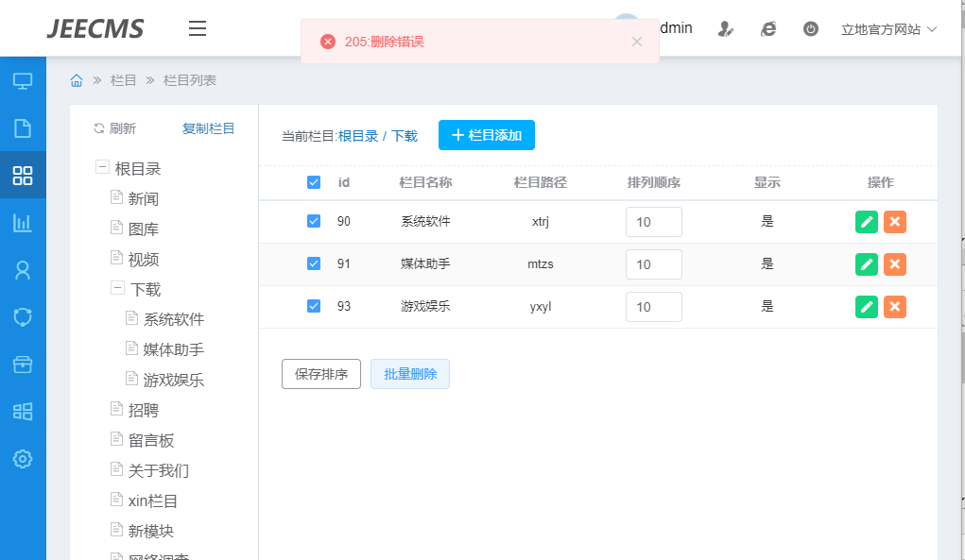
Task: Click the hamburger menu icon in header
Action: (x=197, y=28)
